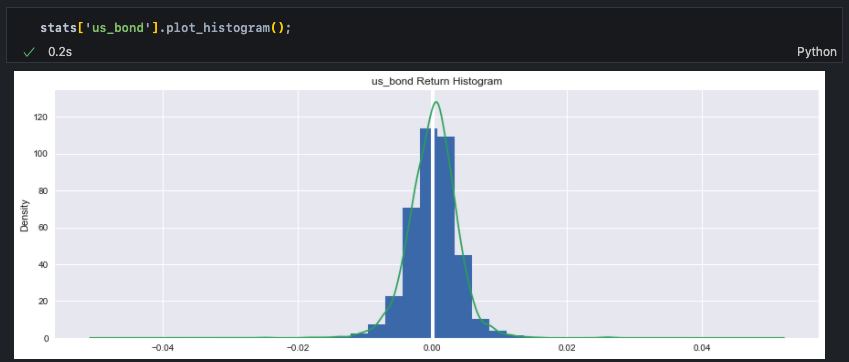Click the plot_histogram method name in code

218,28
